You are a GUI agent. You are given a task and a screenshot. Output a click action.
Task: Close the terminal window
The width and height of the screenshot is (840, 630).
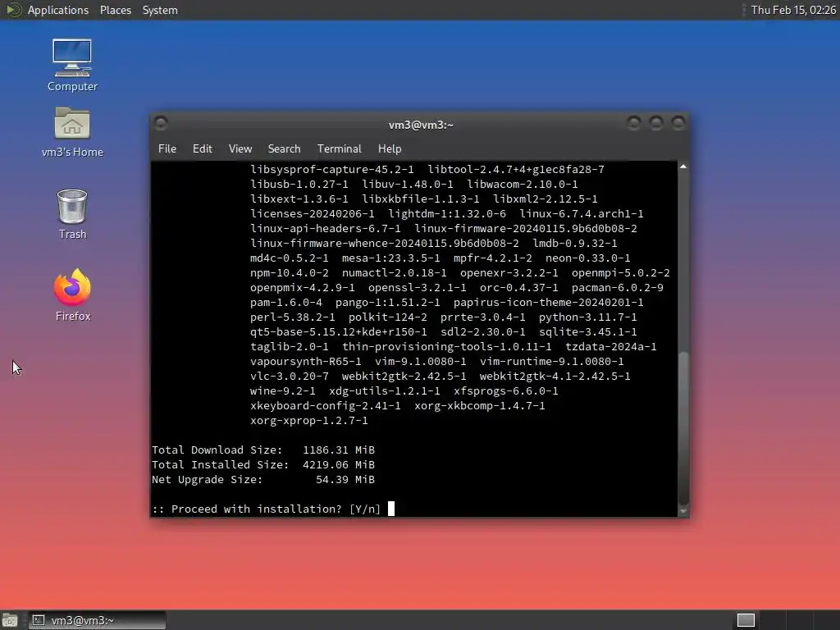pyautogui.click(x=678, y=124)
